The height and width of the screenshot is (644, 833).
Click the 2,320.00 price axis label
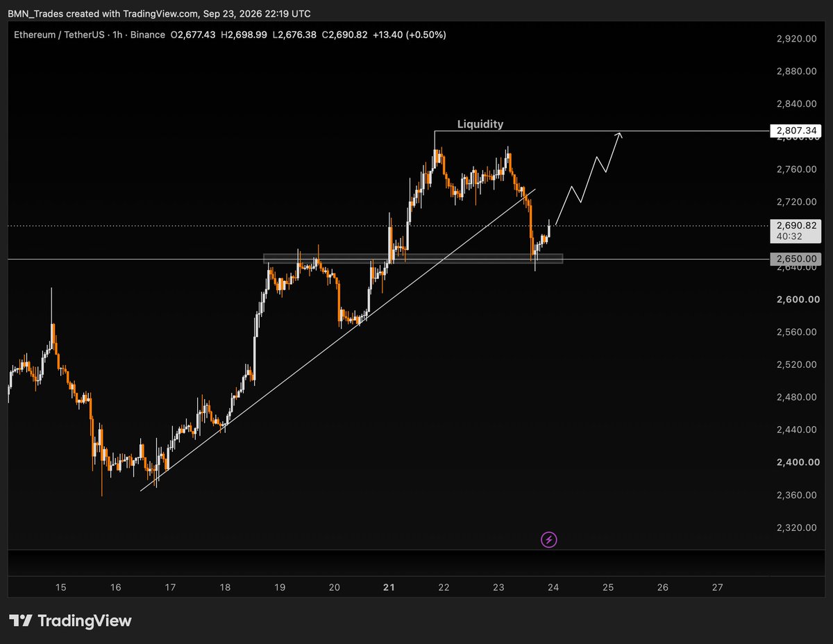(x=796, y=527)
